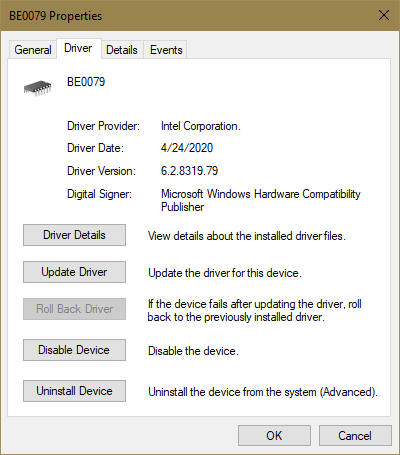
Task: Cancel the properties dialog
Action: click(x=355, y=436)
